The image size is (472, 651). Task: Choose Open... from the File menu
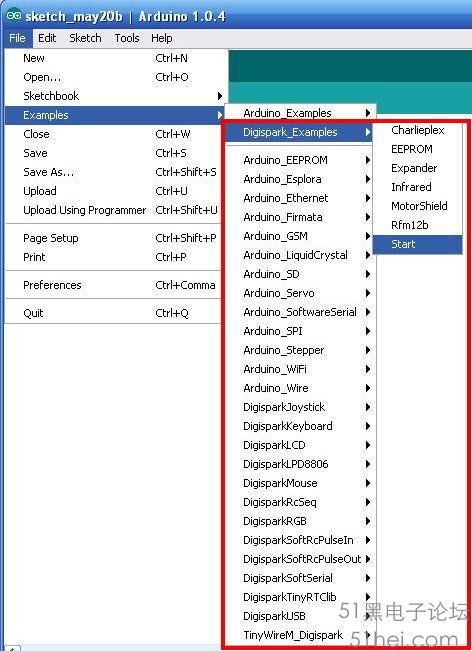114,77
